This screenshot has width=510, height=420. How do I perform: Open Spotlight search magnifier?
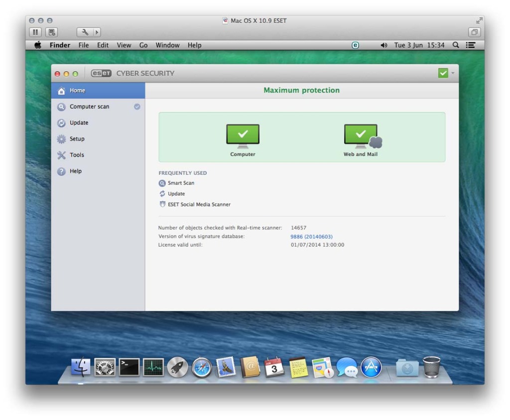pos(456,45)
